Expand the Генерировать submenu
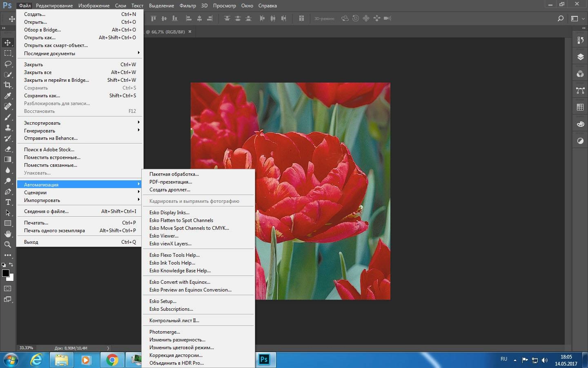Viewport: 588px width, 368px height. pyautogui.click(x=80, y=130)
